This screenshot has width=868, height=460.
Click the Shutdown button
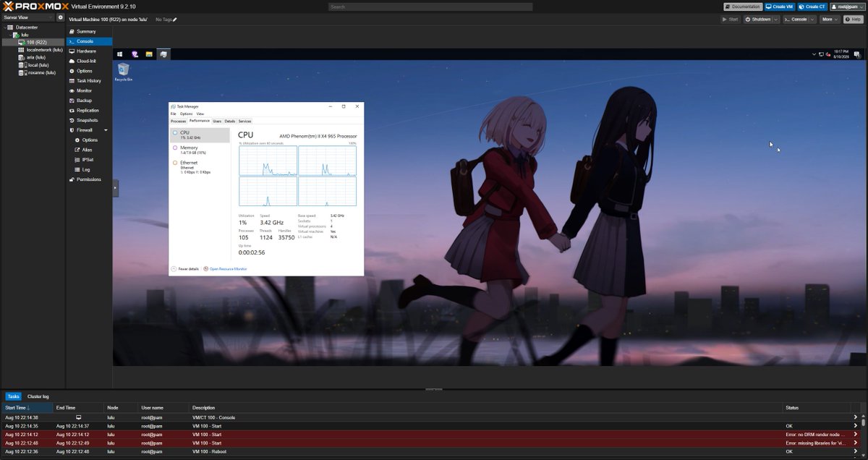[758, 20]
